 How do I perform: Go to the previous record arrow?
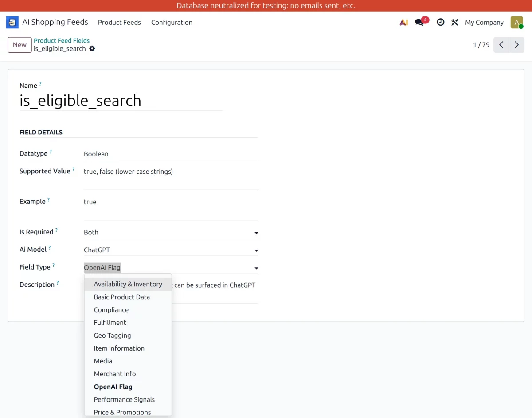click(x=501, y=45)
